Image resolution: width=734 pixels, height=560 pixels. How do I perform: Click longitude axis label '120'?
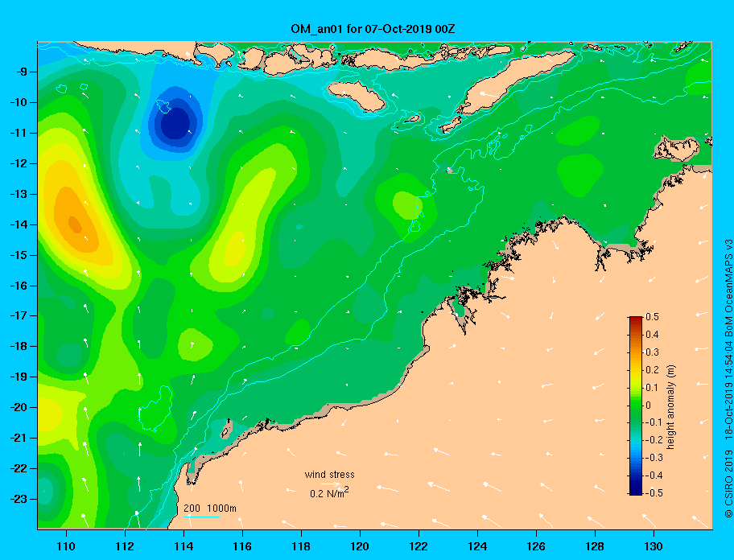(x=360, y=546)
